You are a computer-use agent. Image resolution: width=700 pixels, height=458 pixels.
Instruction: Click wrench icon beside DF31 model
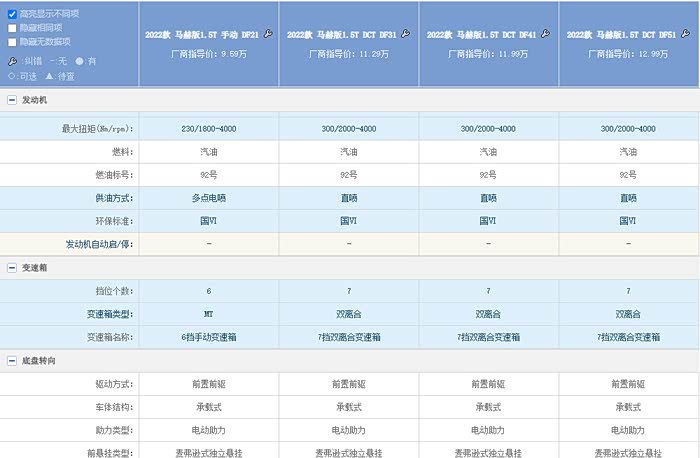coord(405,33)
